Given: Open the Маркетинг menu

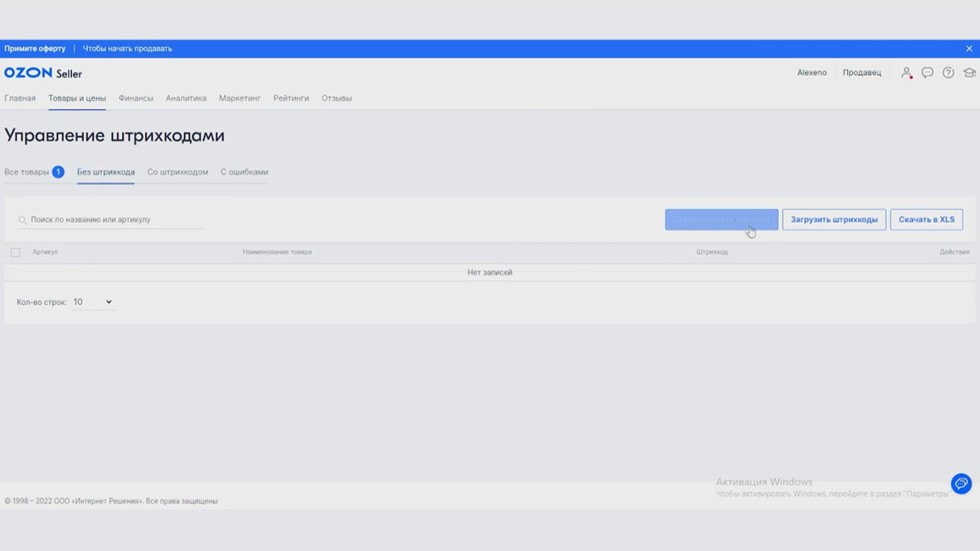Looking at the screenshot, I should (240, 98).
